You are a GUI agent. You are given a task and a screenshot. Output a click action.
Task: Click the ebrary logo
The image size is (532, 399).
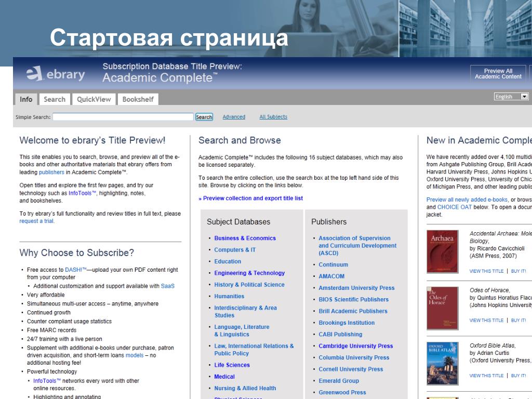[56, 74]
